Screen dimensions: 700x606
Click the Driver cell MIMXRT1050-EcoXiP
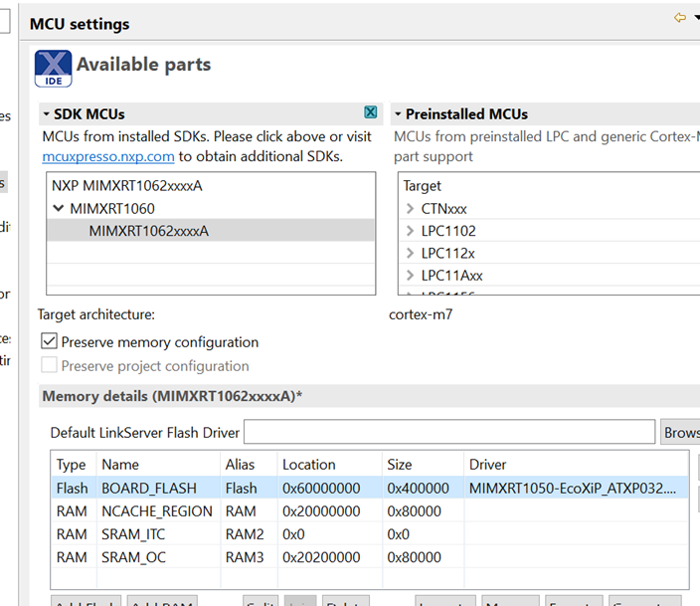pos(572,489)
